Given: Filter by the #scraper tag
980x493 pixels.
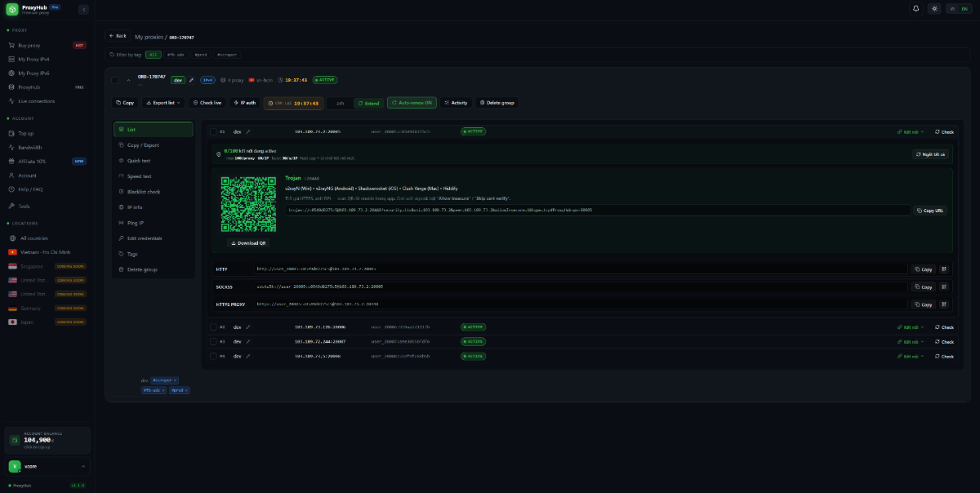Looking at the screenshot, I should tap(227, 55).
